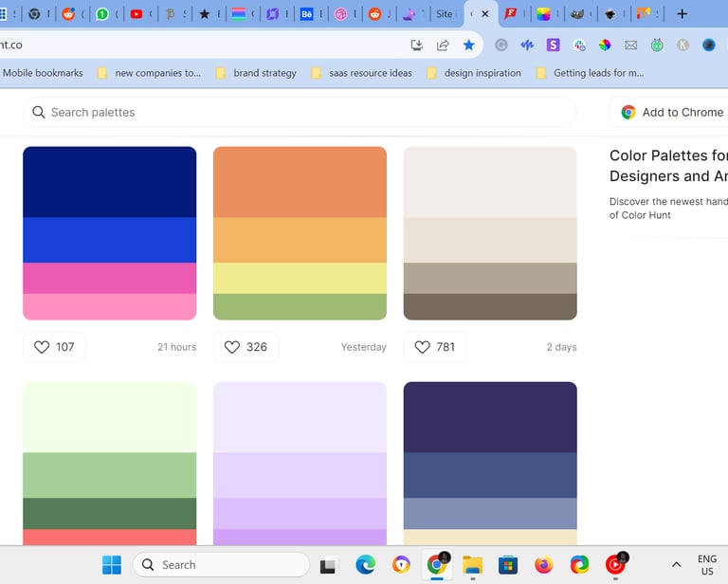Close the current active browser tab
The height and width of the screenshot is (584, 728).
click(485, 14)
